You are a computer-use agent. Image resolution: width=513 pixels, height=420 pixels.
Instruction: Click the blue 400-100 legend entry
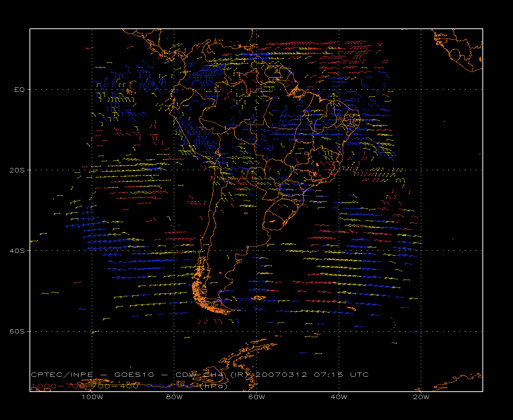coord(169,386)
